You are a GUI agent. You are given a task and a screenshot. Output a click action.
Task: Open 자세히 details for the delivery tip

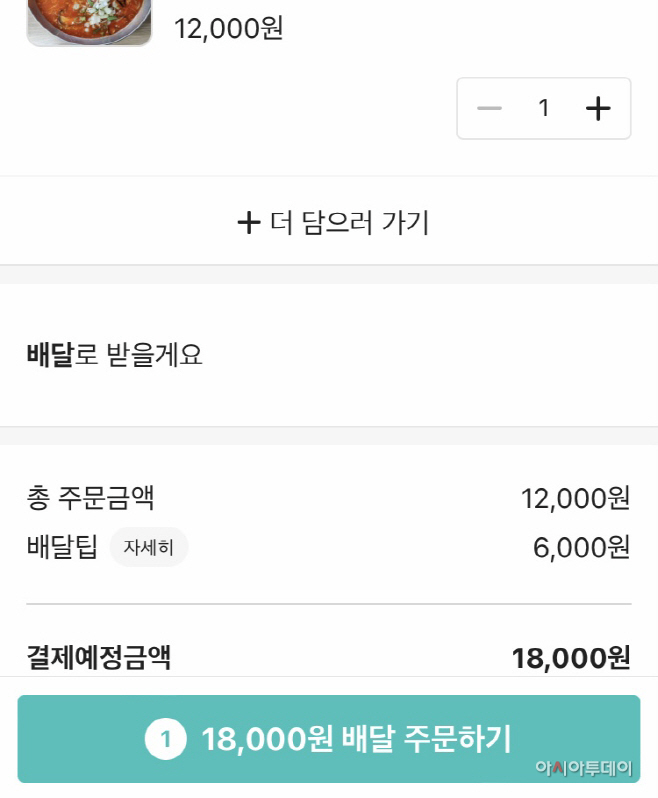pos(149,547)
